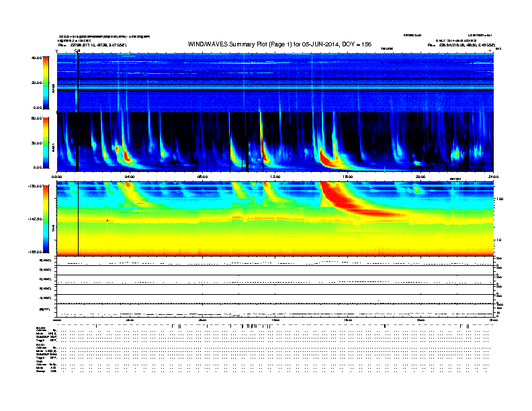
Task: Click the 0.00 label on RAD2 color scale
Action: tap(38, 107)
